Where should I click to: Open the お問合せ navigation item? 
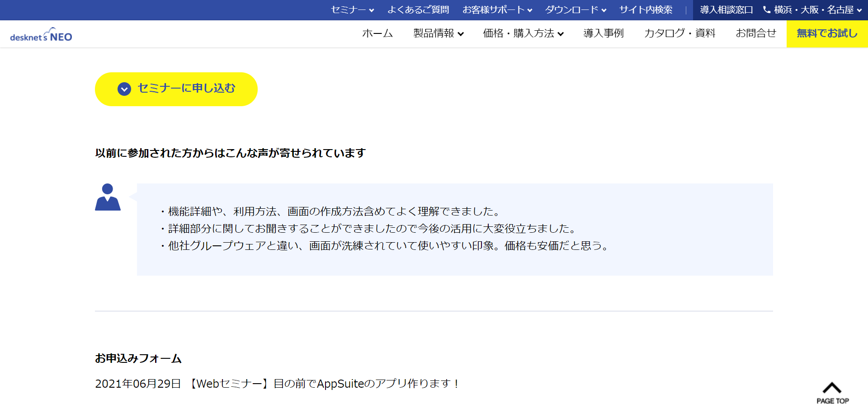756,33
